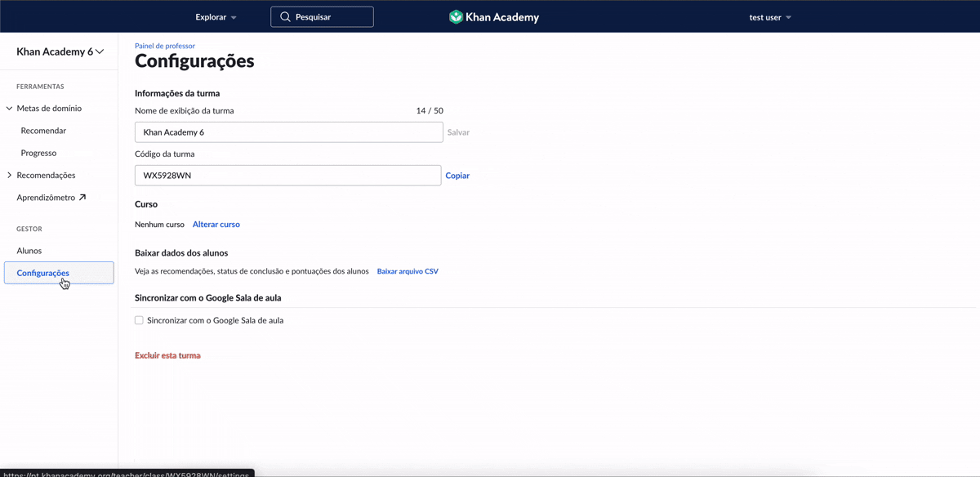The width and height of the screenshot is (980, 477).
Task: Enable Sincronizar com o Google Sala de aula checkbox
Action: [139, 320]
